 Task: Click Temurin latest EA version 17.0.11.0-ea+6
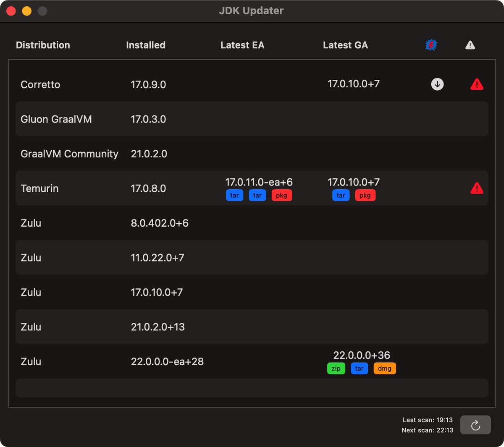click(259, 182)
